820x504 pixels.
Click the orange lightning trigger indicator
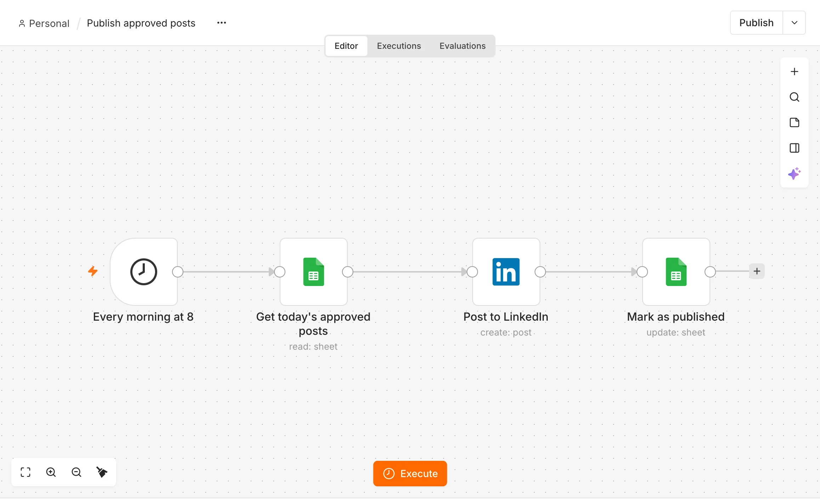pyautogui.click(x=93, y=271)
